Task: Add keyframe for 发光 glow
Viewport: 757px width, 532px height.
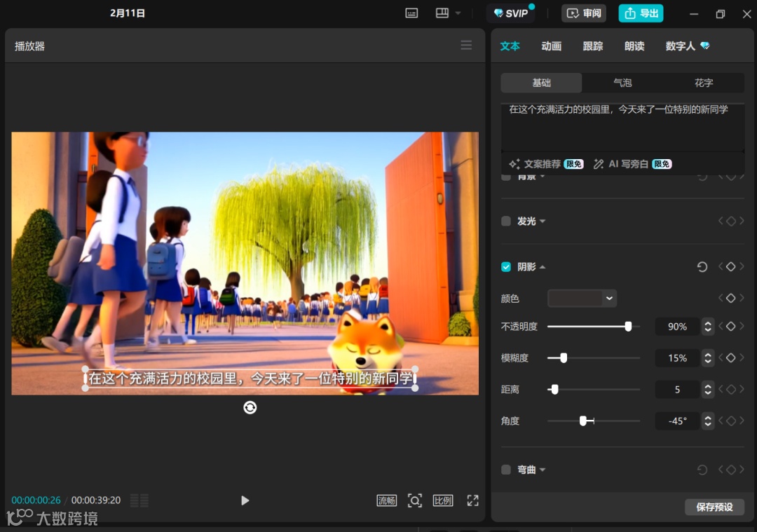Action: coord(731,221)
